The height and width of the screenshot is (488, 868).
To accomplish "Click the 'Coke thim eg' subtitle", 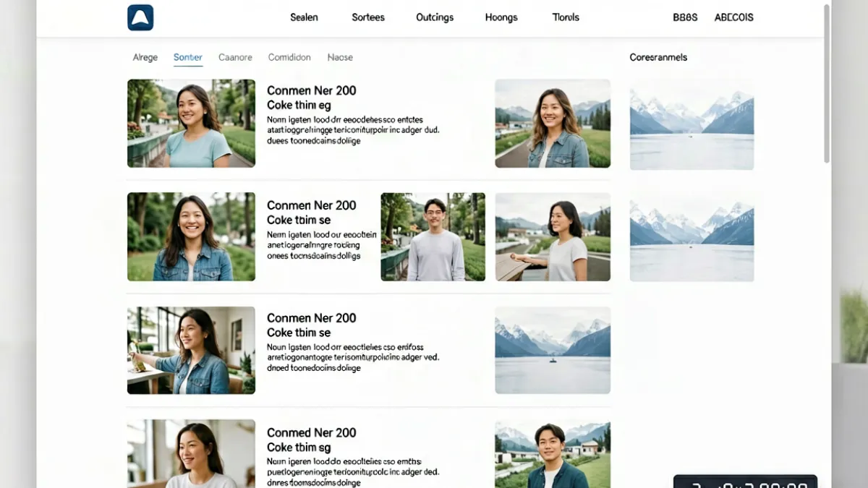I will [299, 106].
